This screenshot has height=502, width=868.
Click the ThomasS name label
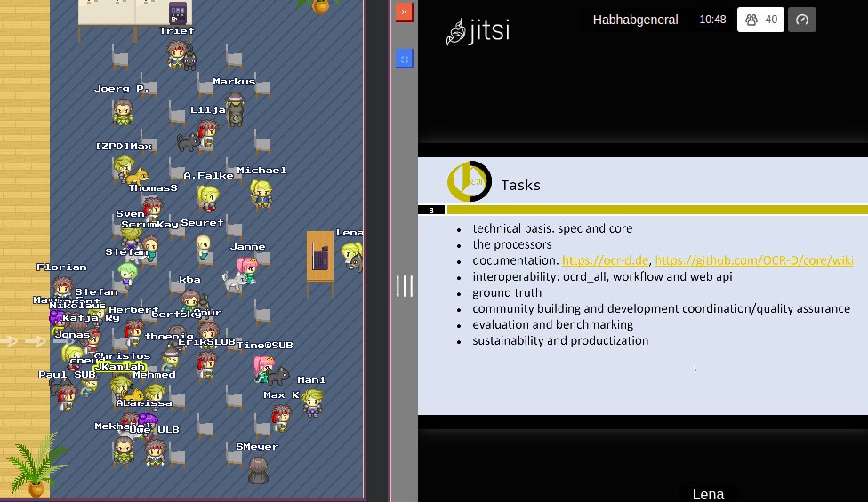click(153, 188)
